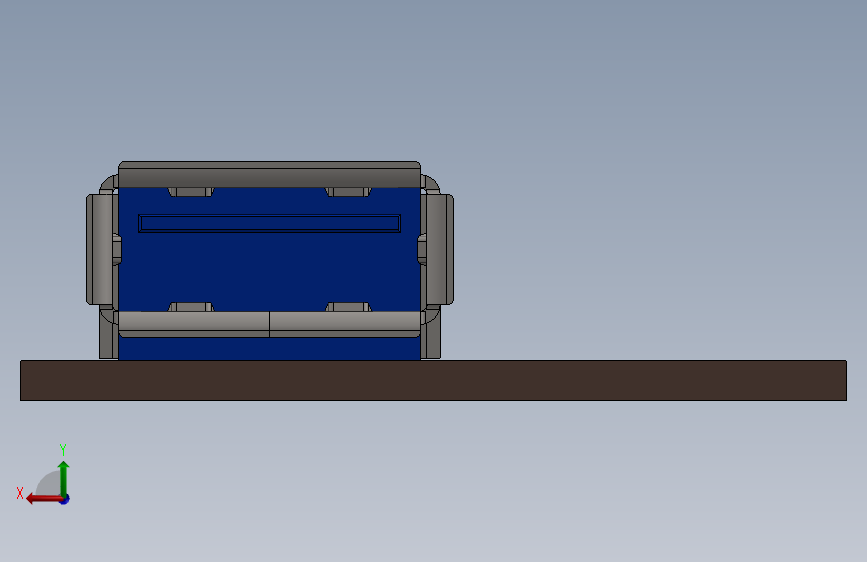Viewport: 867px width, 562px height.
Task: Select the lower-right gray metal flap
Action: click(x=345, y=324)
